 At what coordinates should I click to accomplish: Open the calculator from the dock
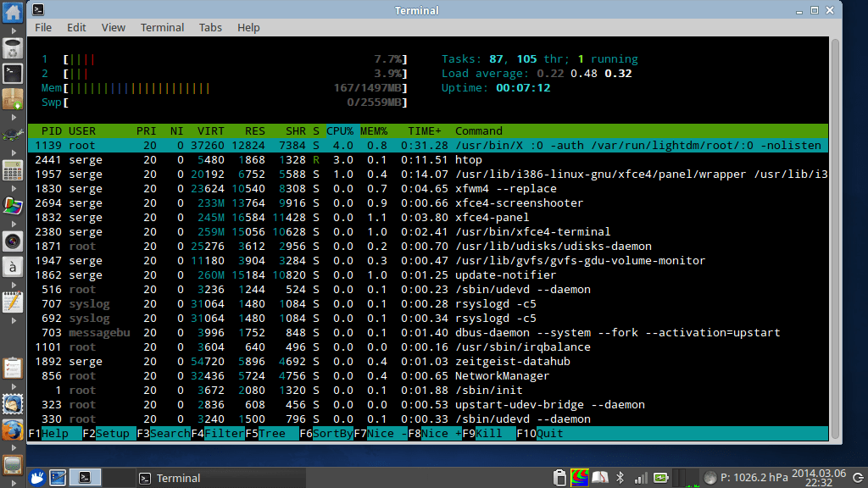(x=12, y=170)
